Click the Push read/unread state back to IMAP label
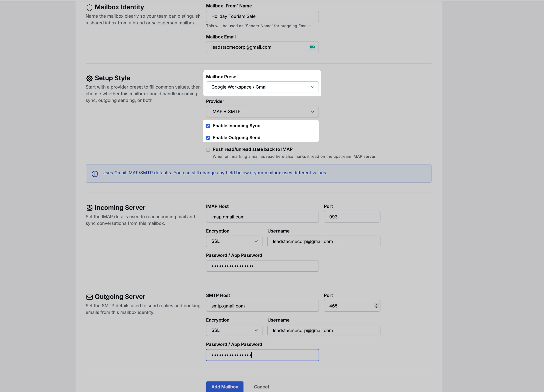The width and height of the screenshot is (544, 392). 252,149
